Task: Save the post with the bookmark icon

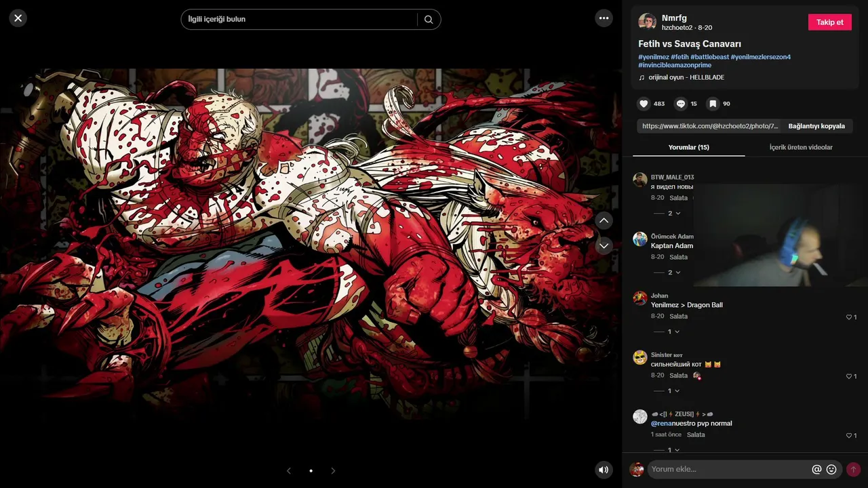Action: coord(713,104)
